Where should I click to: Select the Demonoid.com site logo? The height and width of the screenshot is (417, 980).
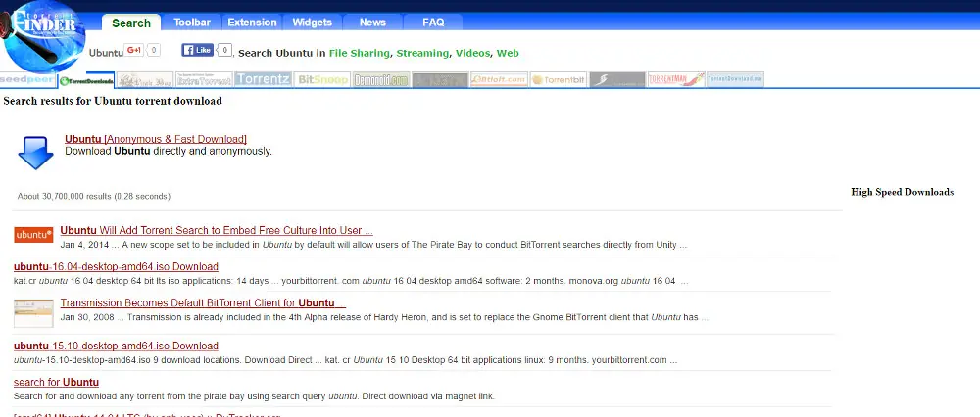click(380, 80)
